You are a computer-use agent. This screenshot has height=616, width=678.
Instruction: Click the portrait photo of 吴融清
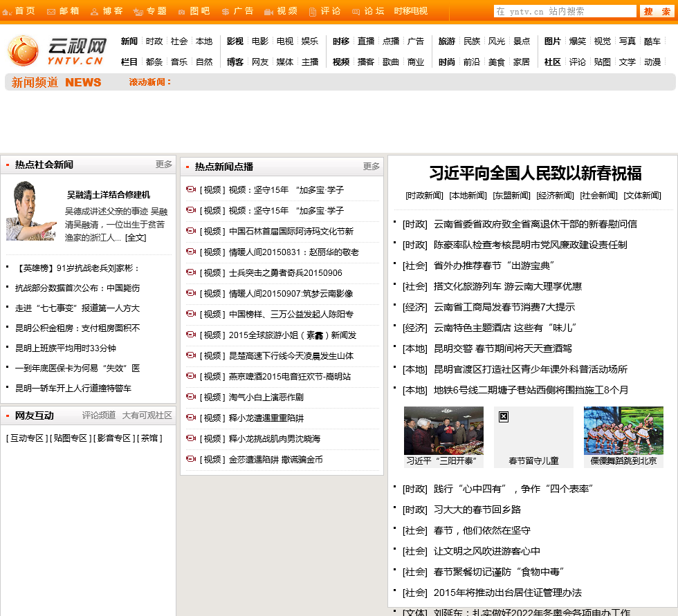point(31,211)
